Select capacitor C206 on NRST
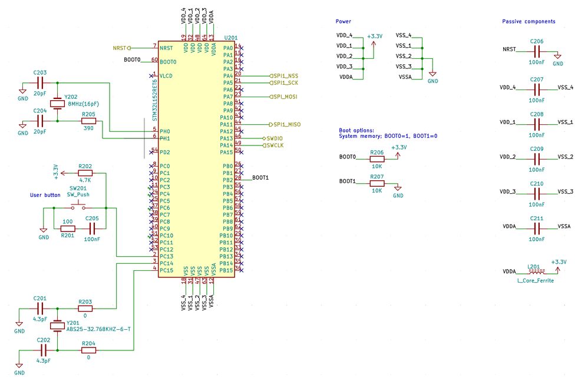This screenshot has height=384, width=588. coord(537,52)
